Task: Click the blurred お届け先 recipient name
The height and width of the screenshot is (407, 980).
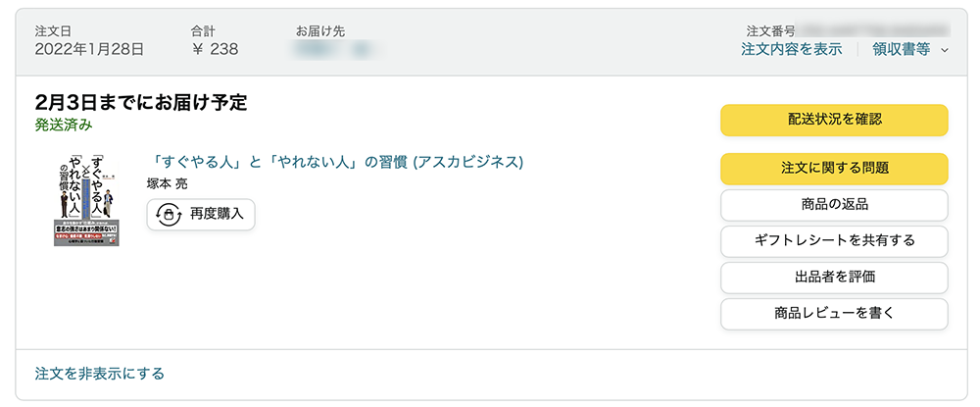Action: pyautogui.click(x=335, y=49)
